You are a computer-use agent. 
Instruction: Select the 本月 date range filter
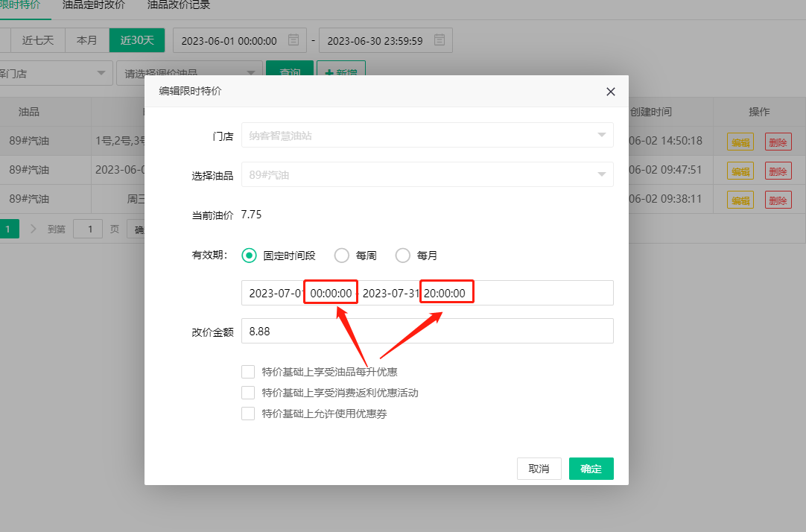(87, 40)
